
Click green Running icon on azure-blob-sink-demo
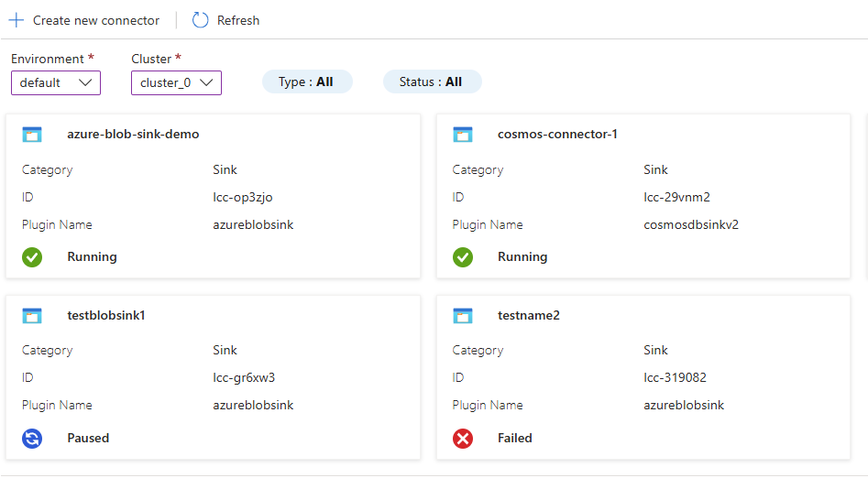point(32,257)
